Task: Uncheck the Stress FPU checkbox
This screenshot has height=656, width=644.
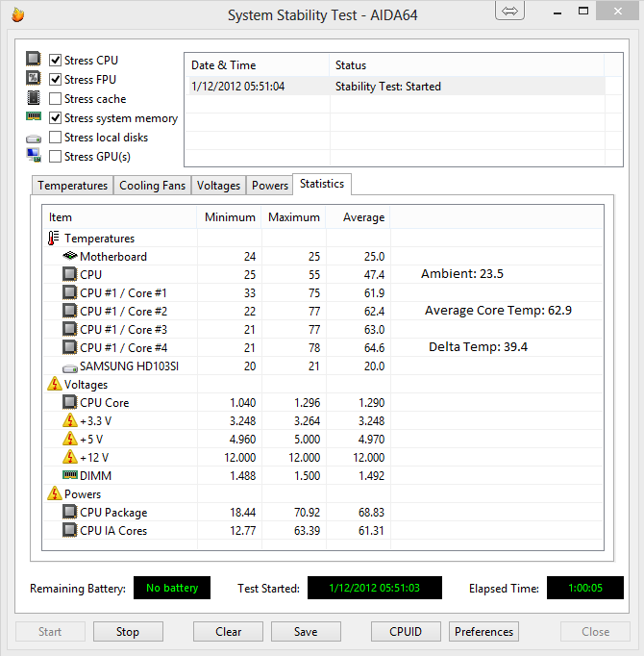Action: 55,79
